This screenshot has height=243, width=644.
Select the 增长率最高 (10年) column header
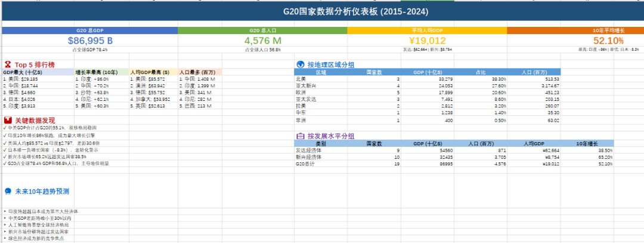[x=101, y=72]
